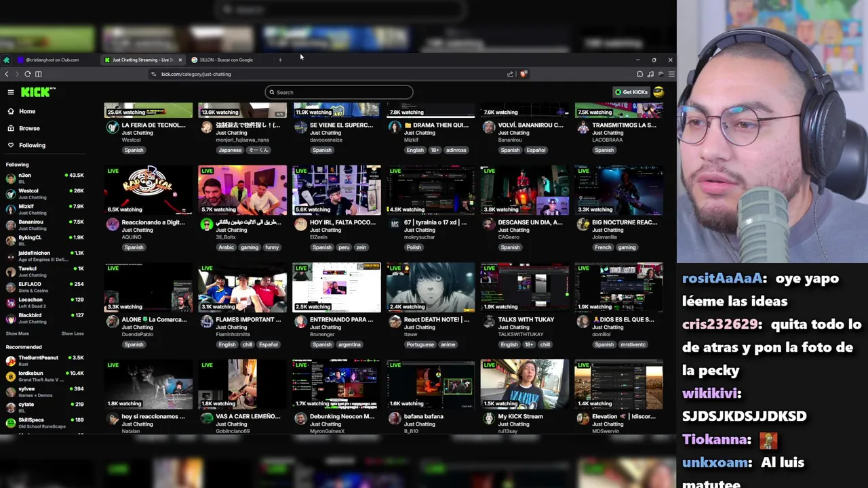Viewport: 868px width, 488px height.
Task: Click the browser back arrow
Action: pyautogui.click(x=7, y=74)
